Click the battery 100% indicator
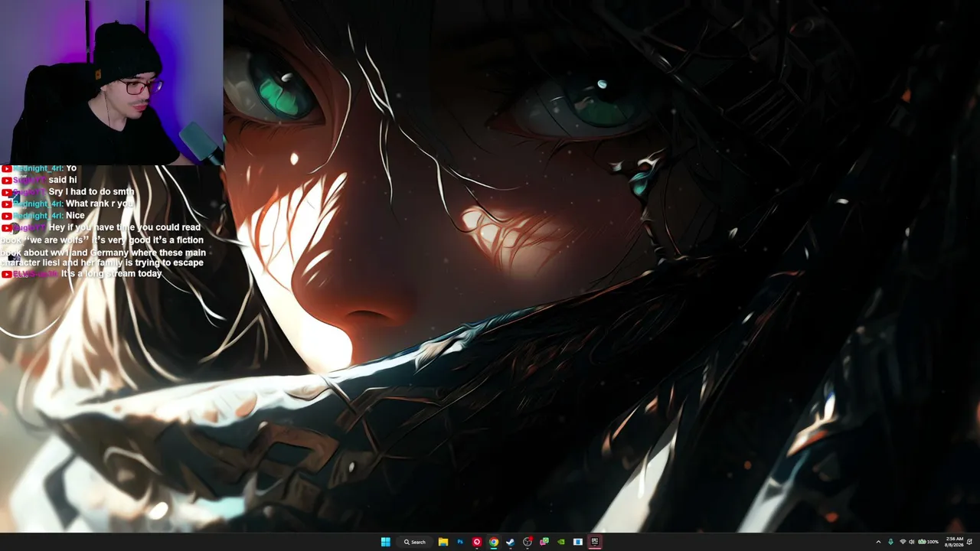Screen dimensions: 980x551 pyautogui.click(x=929, y=542)
